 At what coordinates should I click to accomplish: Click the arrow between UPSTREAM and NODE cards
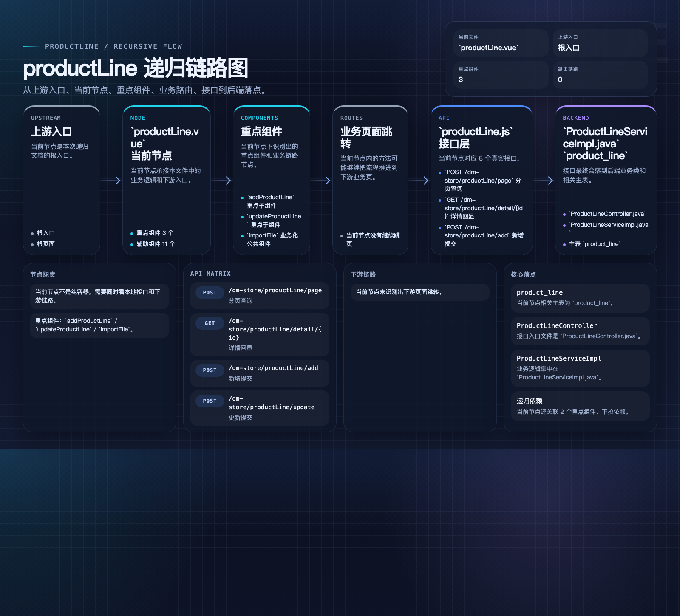point(111,181)
